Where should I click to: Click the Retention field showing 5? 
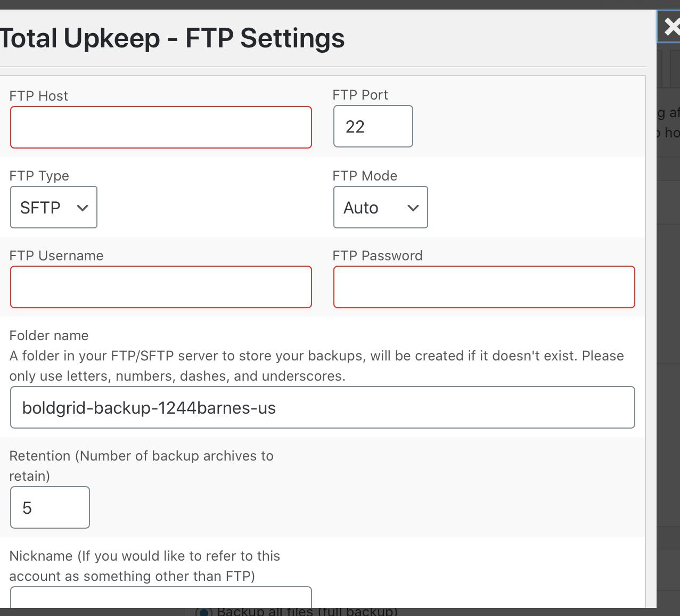[50, 507]
